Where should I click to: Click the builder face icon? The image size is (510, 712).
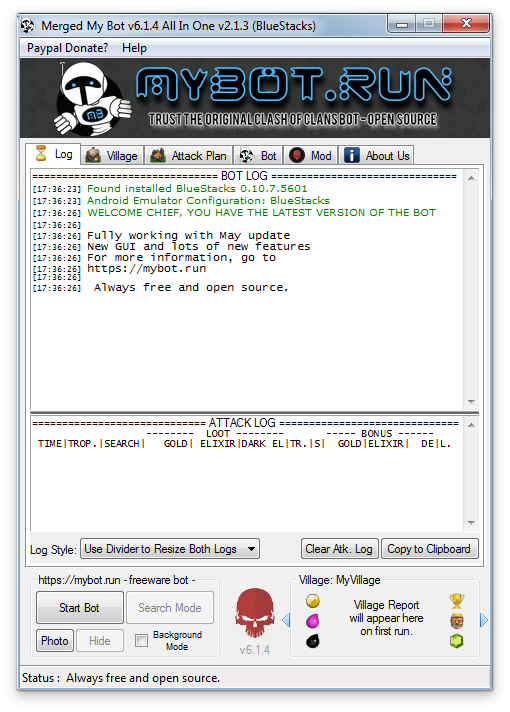[457, 621]
